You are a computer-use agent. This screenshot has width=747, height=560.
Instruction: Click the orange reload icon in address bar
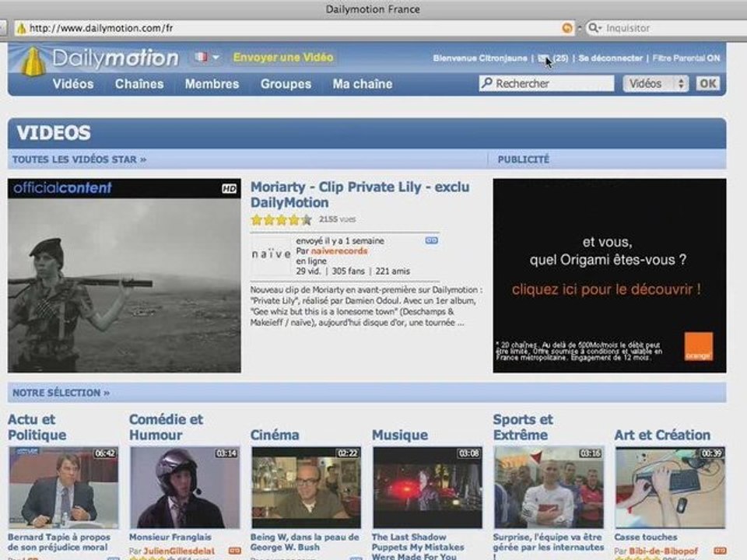click(567, 28)
